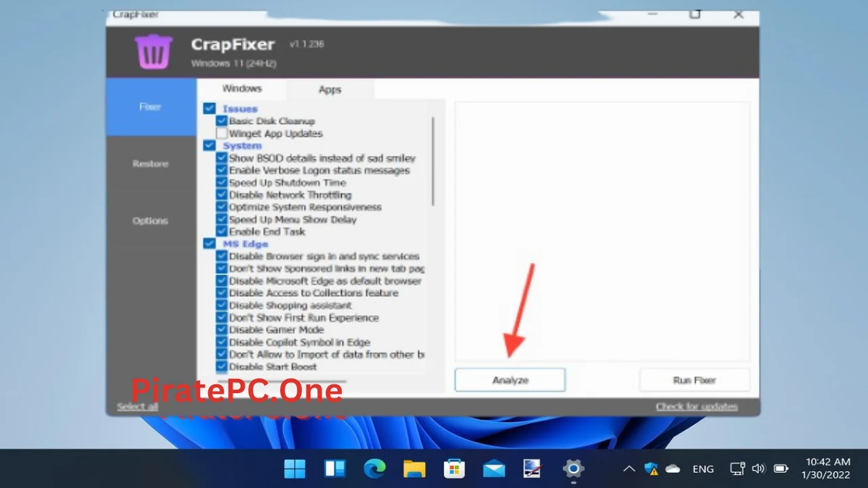Click the Select all link
Viewport: 868px width, 488px height.
[x=138, y=407]
